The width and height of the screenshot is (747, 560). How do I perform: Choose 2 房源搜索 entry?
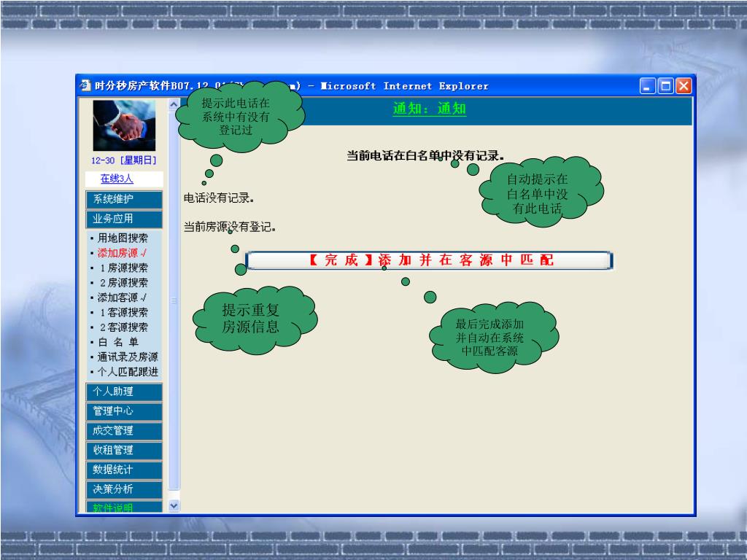pos(123,282)
